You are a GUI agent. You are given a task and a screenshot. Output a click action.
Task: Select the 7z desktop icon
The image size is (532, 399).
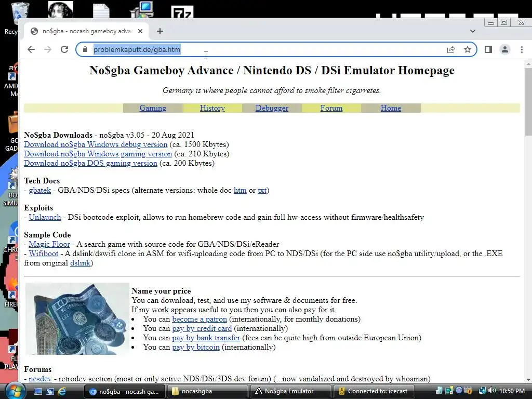point(182,11)
